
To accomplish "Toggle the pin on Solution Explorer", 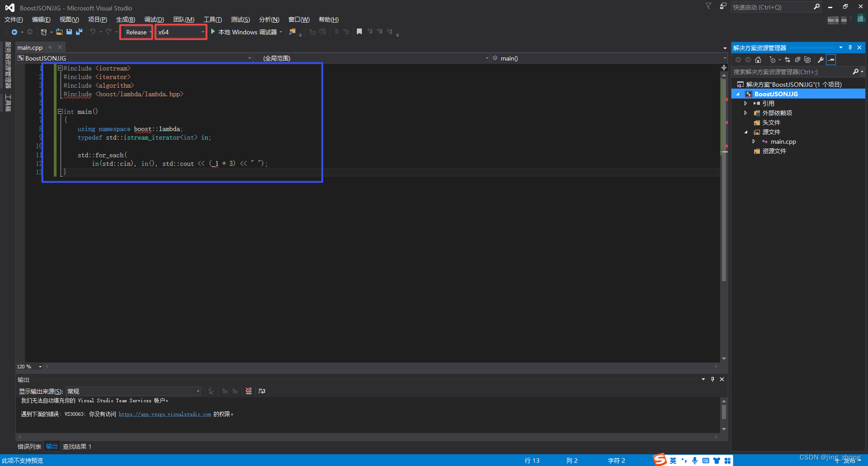I will pyautogui.click(x=850, y=47).
